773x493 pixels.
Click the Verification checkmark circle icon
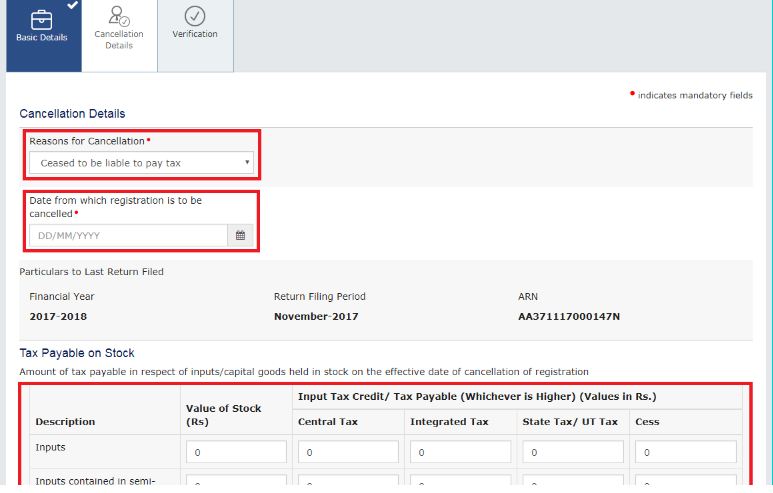click(x=195, y=15)
